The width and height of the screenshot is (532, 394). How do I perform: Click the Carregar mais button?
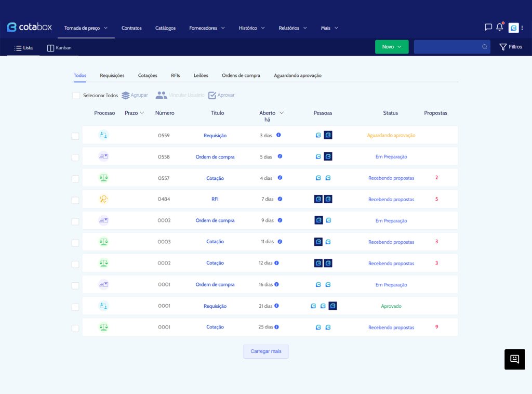pyautogui.click(x=265, y=351)
